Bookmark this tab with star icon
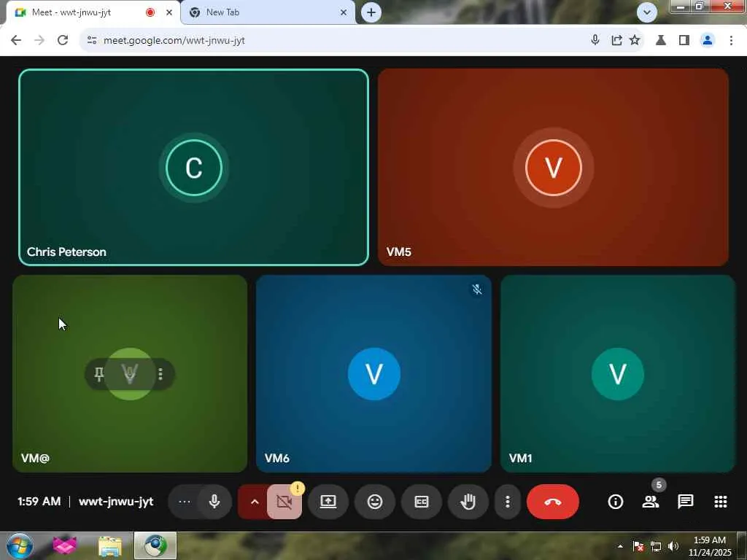This screenshot has height=560, width=747. point(635,40)
